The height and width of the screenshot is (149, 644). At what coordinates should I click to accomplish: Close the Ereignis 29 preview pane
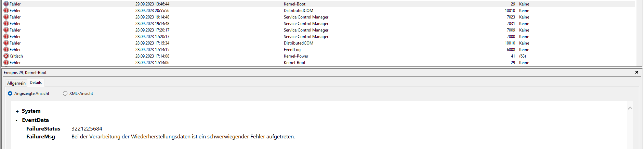pyautogui.click(x=636, y=73)
